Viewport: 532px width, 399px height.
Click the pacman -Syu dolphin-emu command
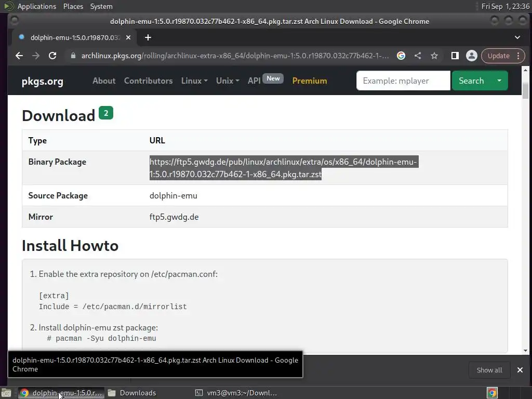106,339
